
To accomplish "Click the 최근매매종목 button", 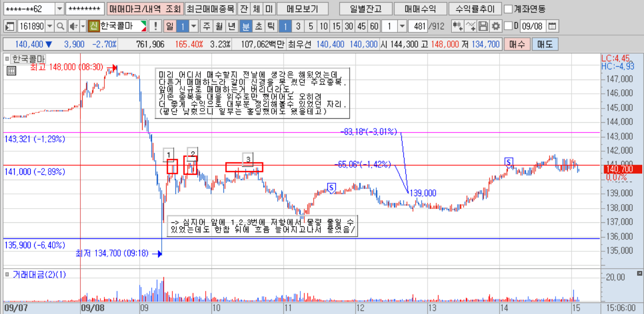I will coord(210,8).
